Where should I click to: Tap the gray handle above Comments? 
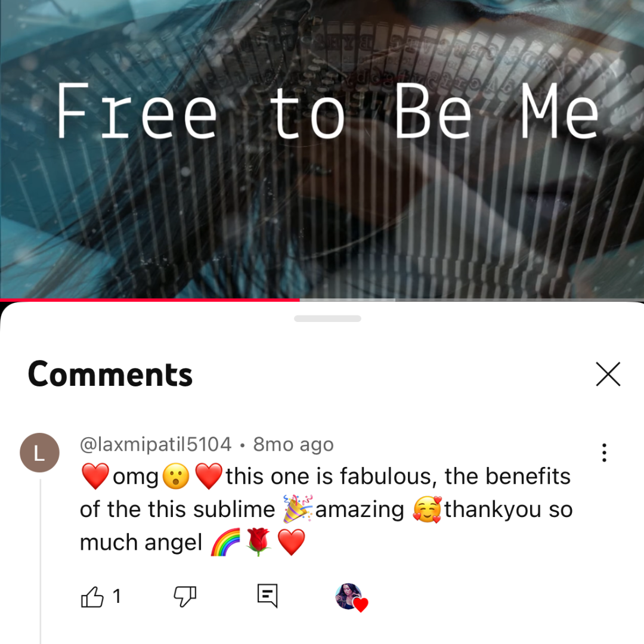(327, 318)
